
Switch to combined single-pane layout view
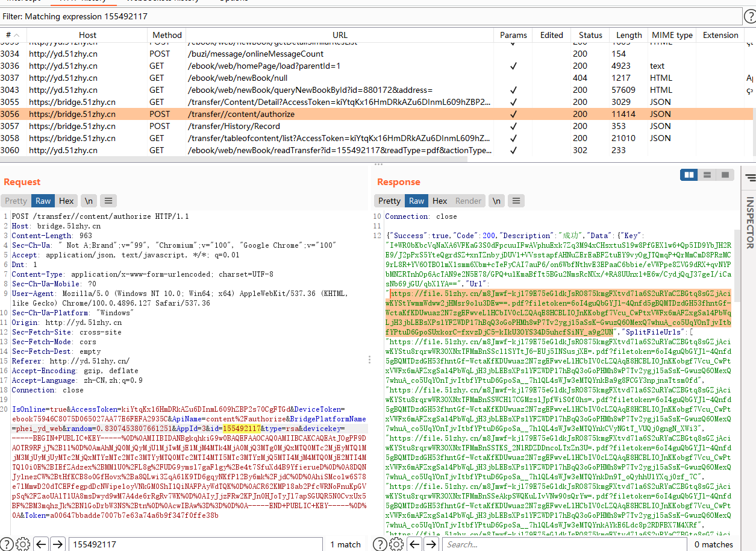pyautogui.click(x=725, y=175)
